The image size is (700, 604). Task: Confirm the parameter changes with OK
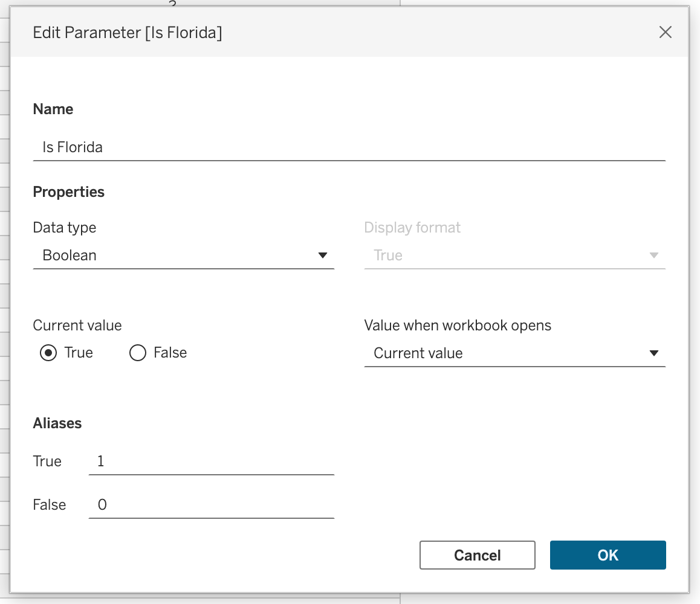coord(608,555)
